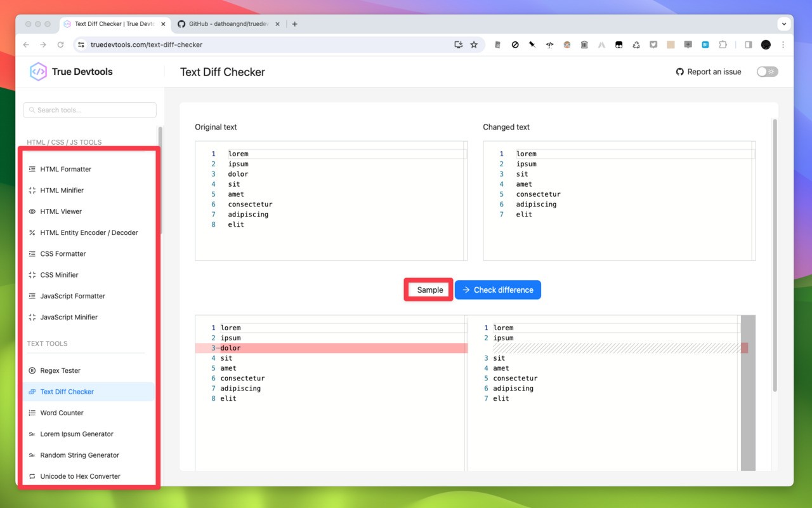The height and width of the screenshot is (508, 812).
Task: Open a new browser tab
Action: (x=294, y=23)
